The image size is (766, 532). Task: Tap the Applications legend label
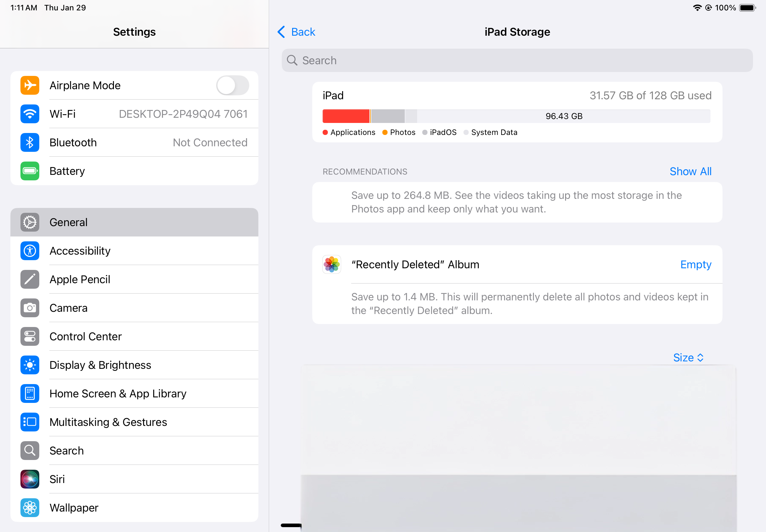click(353, 132)
